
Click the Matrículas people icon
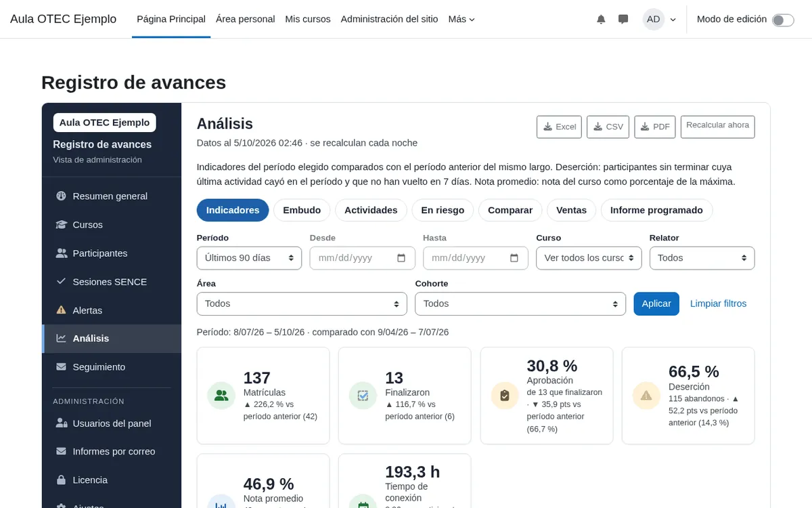pyautogui.click(x=221, y=396)
